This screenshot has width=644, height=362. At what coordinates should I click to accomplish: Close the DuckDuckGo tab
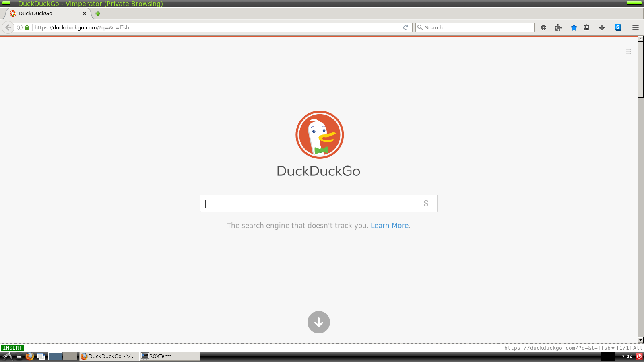(85, 14)
